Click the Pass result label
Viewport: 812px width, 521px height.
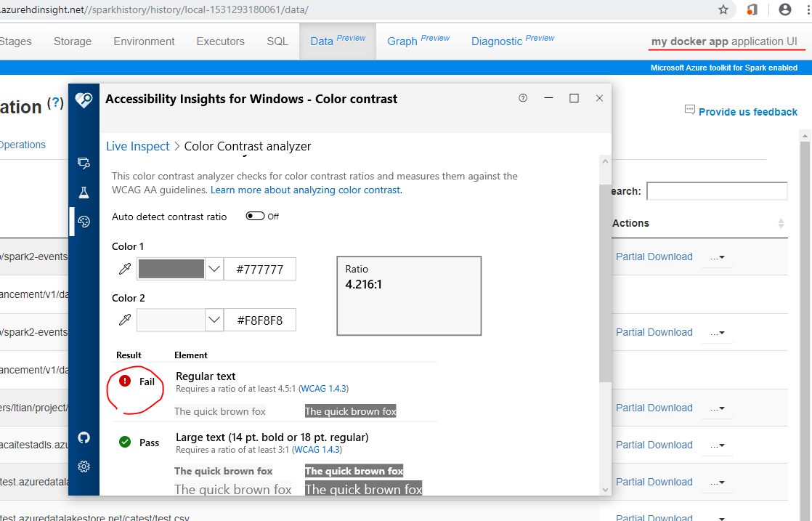coord(149,443)
